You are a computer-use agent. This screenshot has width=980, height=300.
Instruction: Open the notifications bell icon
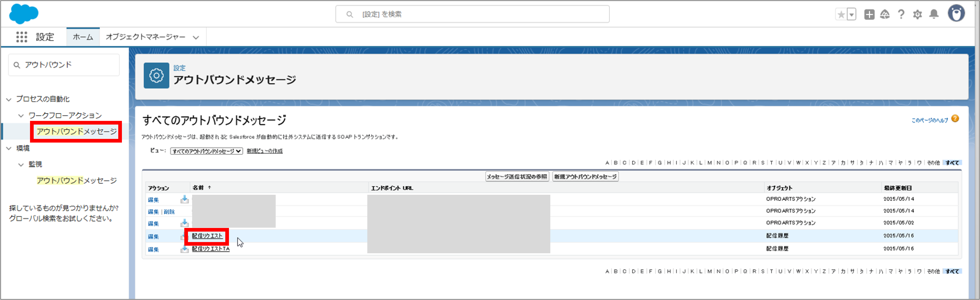(934, 14)
